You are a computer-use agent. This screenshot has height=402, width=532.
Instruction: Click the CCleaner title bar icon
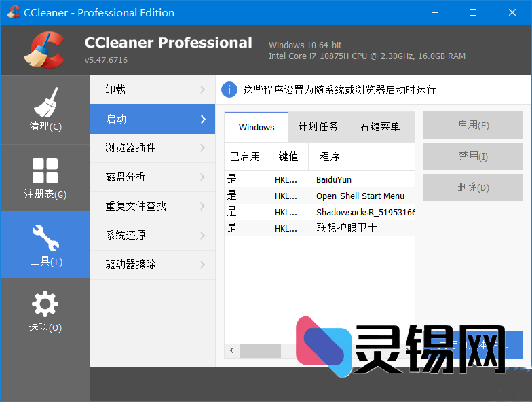coord(14,12)
